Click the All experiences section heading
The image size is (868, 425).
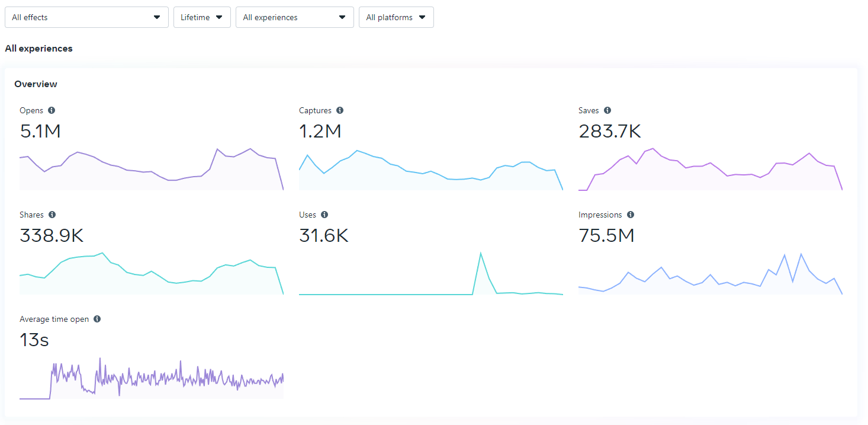tap(38, 49)
